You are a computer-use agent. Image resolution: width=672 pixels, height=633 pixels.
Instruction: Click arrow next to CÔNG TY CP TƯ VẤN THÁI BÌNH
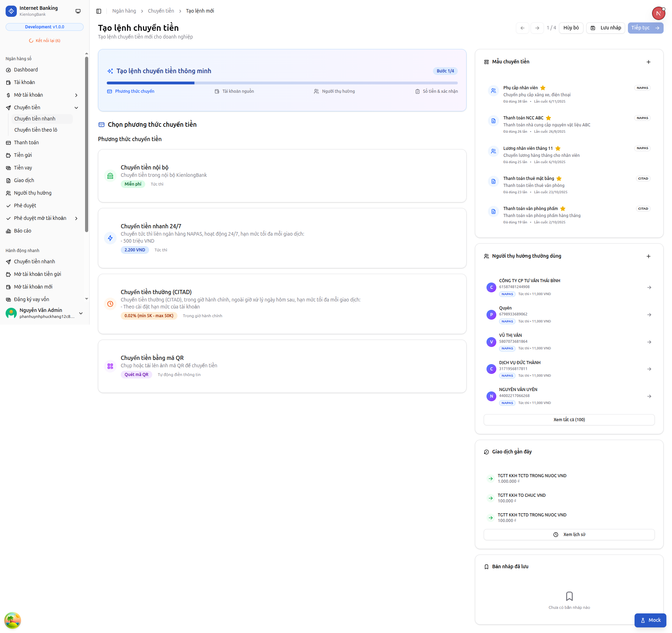649,287
